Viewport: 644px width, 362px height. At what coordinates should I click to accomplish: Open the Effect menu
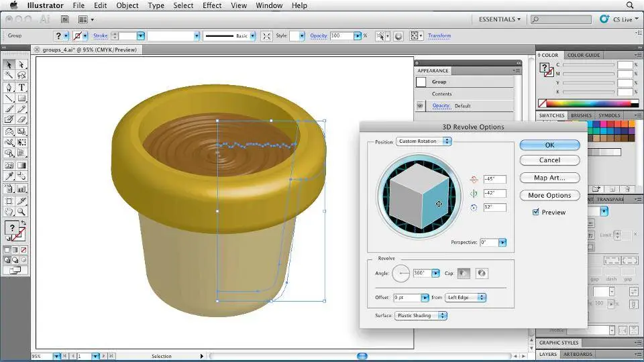pos(212,5)
